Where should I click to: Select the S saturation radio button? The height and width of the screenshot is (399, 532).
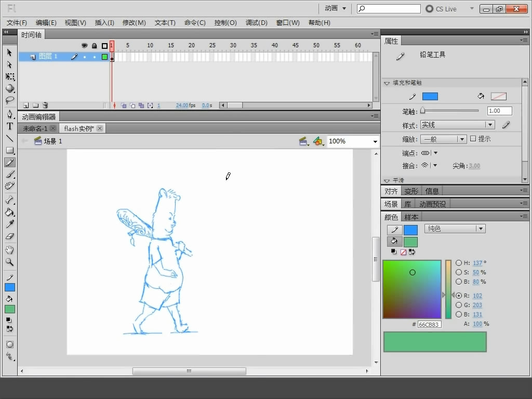[459, 272]
